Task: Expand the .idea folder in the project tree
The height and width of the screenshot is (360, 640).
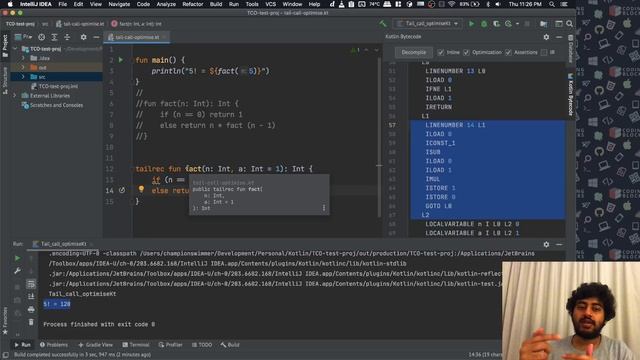Action: (x=23, y=58)
